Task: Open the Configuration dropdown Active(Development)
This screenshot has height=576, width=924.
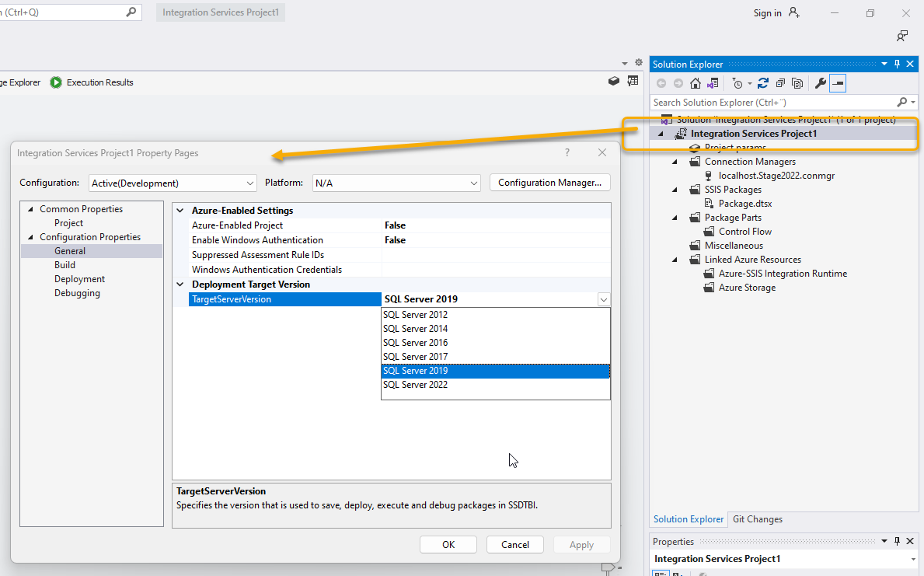Action: 173,183
